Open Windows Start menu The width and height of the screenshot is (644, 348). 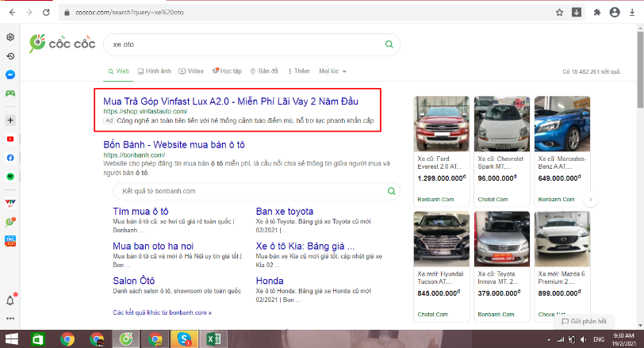[11, 339]
